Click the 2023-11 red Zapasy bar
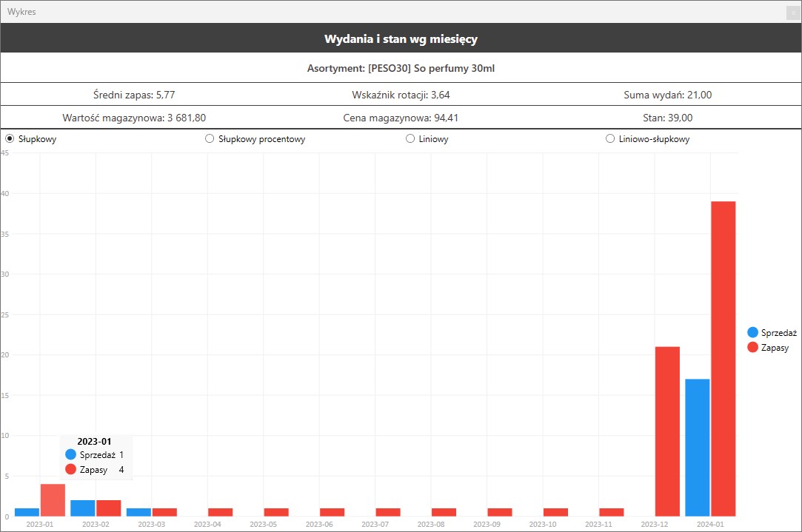This screenshot has width=802, height=532. click(612, 512)
